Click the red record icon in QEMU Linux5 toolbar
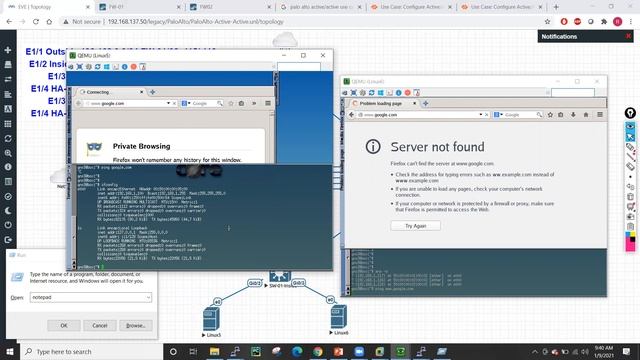Viewport: 640px width, 360px height. [133, 67]
